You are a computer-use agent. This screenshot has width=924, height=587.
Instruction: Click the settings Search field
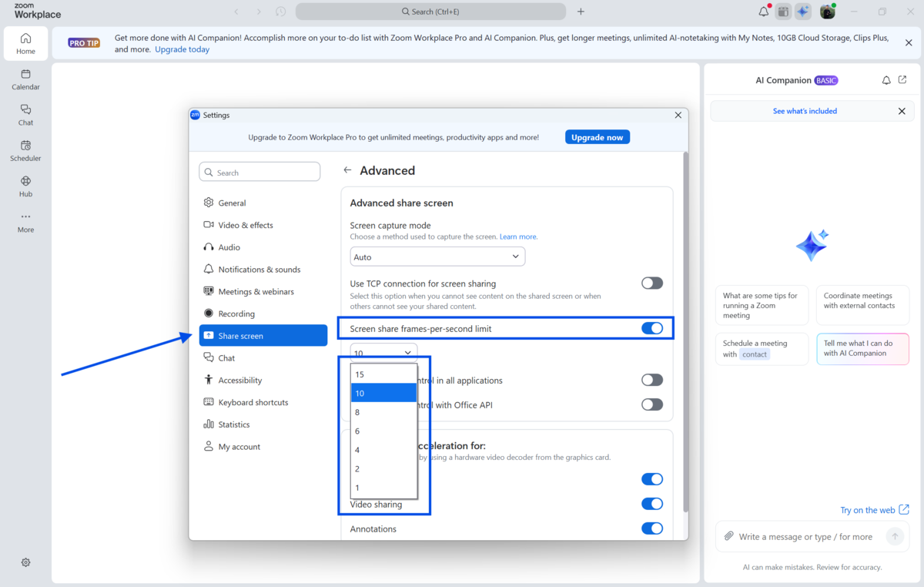pyautogui.click(x=259, y=173)
